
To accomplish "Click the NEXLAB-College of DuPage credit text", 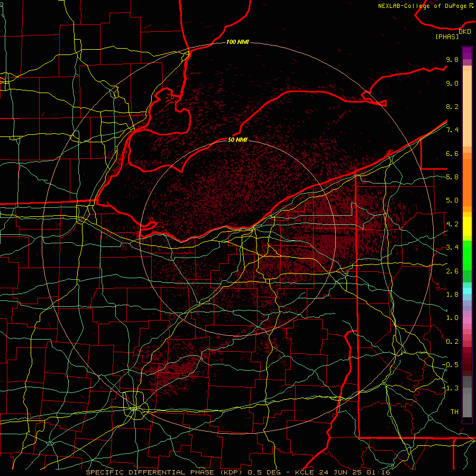I will (424, 6).
